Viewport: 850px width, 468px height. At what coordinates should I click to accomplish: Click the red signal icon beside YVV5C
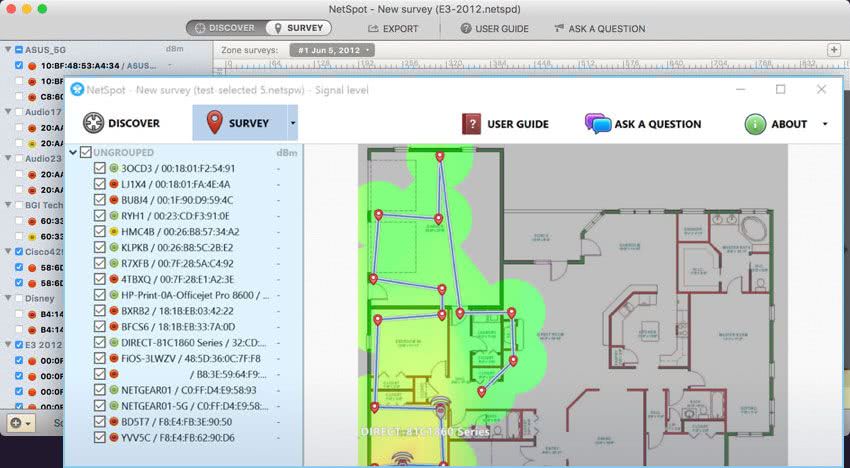(114, 437)
